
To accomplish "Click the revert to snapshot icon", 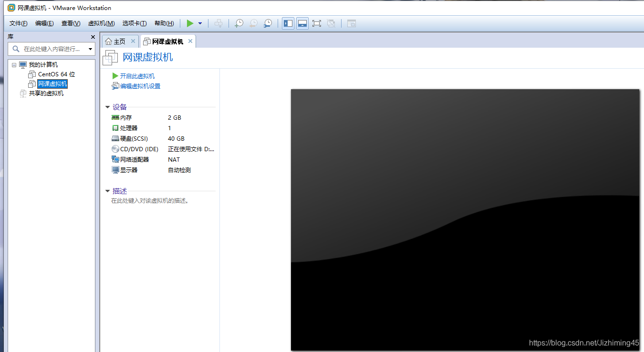I will (253, 23).
